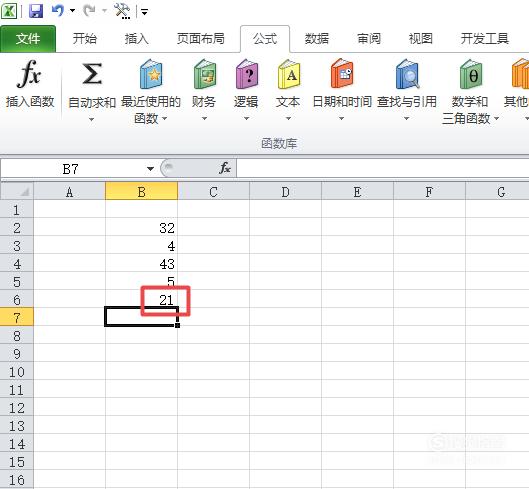Click the Excel application icon

point(9,11)
